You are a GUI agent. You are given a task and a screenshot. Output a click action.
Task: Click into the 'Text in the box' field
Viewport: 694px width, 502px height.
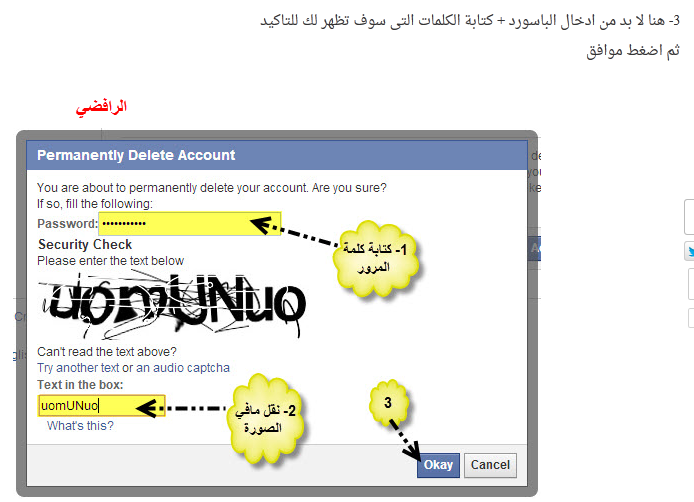pyautogui.click(x=101, y=405)
